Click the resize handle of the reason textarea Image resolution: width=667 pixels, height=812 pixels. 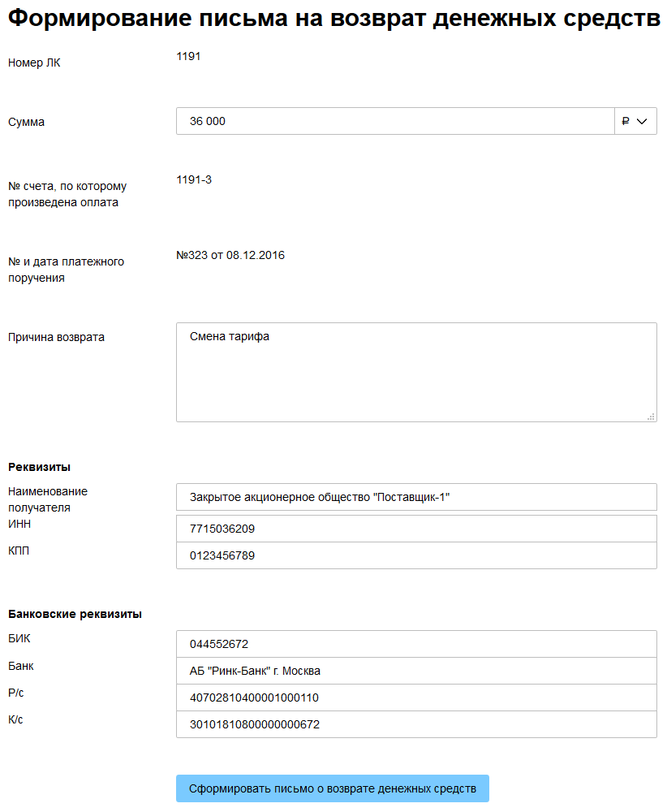tap(651, 417)
